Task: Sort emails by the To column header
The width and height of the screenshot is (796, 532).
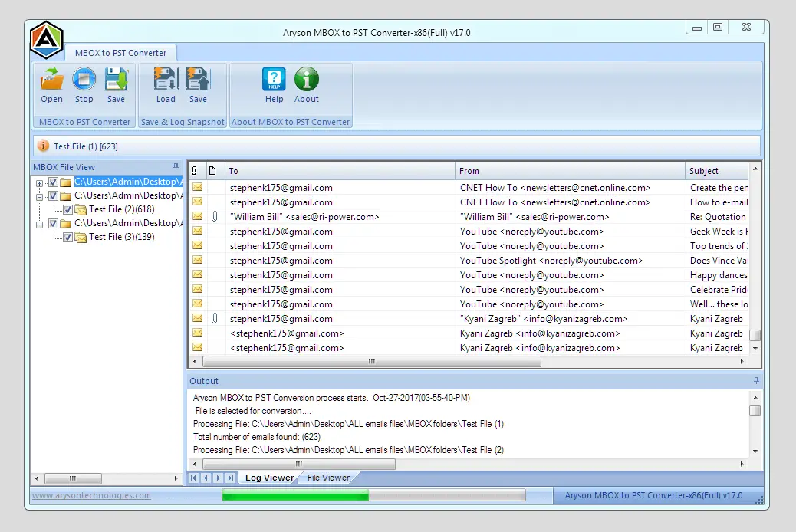Action: (340, 171)
